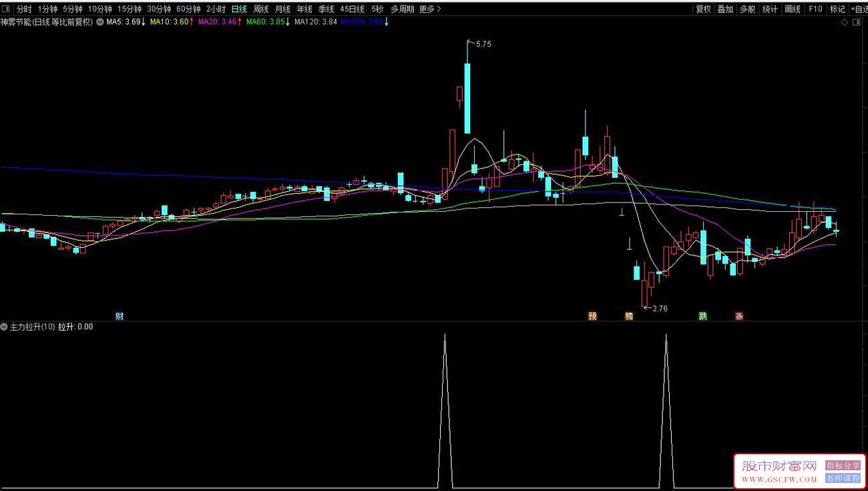This screenshot has height=491, width=868.
Task: Switch to the 周线 weekly period tab
Action: [261, 9]
